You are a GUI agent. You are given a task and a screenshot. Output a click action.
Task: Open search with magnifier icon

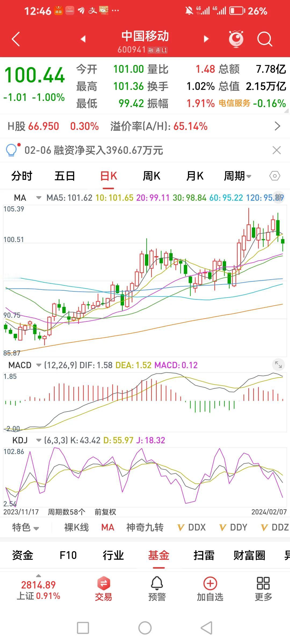tap(264, 39)
